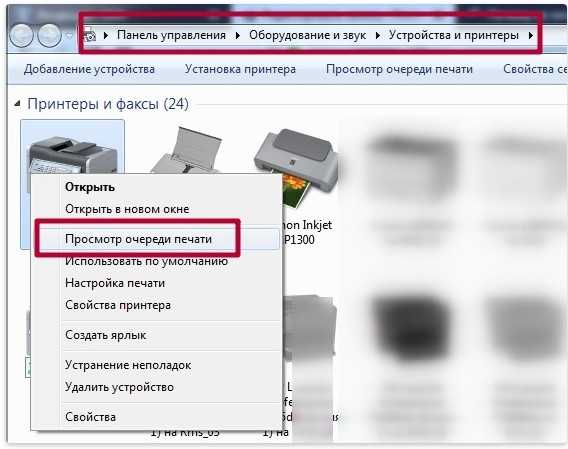Select Использовать по умолчанию menu entry
Image resolution: width=568 pixels, height=449 pixels.
pyautogui.click(x=146, y=261)
